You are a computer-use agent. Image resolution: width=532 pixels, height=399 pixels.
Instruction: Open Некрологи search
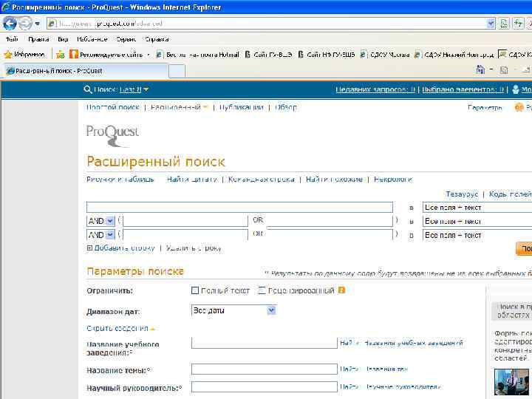[x=393, y=179]
